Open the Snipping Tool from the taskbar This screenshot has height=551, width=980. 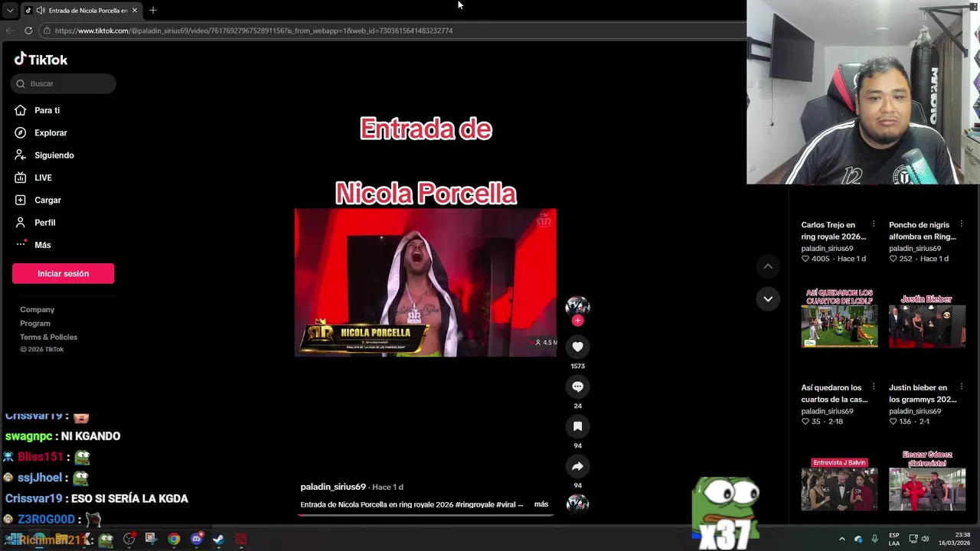tap(151, 539)
